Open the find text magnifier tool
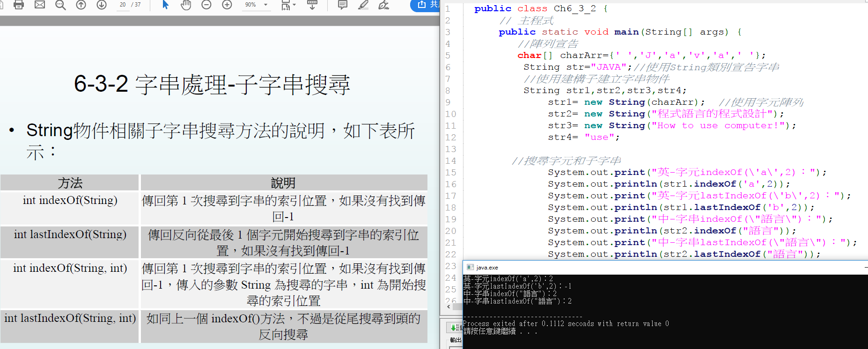 [x=60, y=5]
